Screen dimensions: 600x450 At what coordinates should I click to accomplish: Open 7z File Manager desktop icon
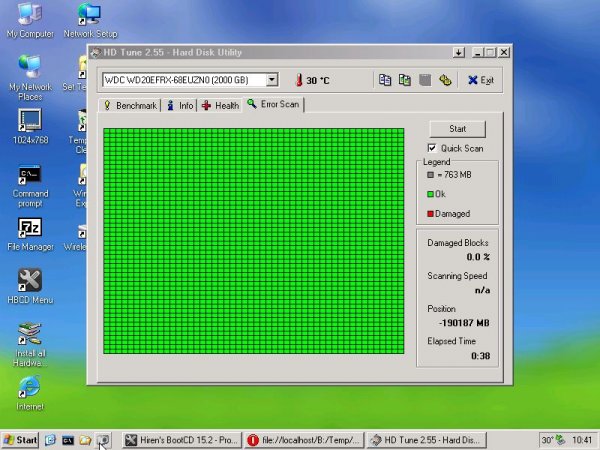[30, 235]
